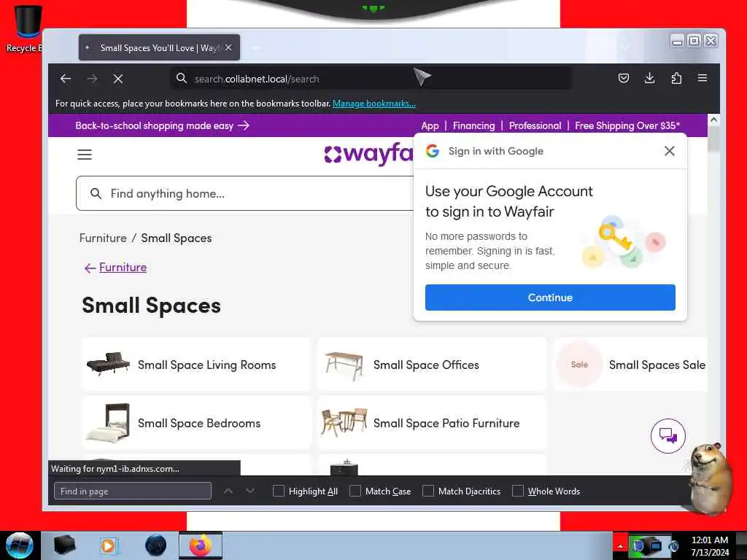Open Small Space Offices category
The image size is (747, 560).
pos(432,365)
